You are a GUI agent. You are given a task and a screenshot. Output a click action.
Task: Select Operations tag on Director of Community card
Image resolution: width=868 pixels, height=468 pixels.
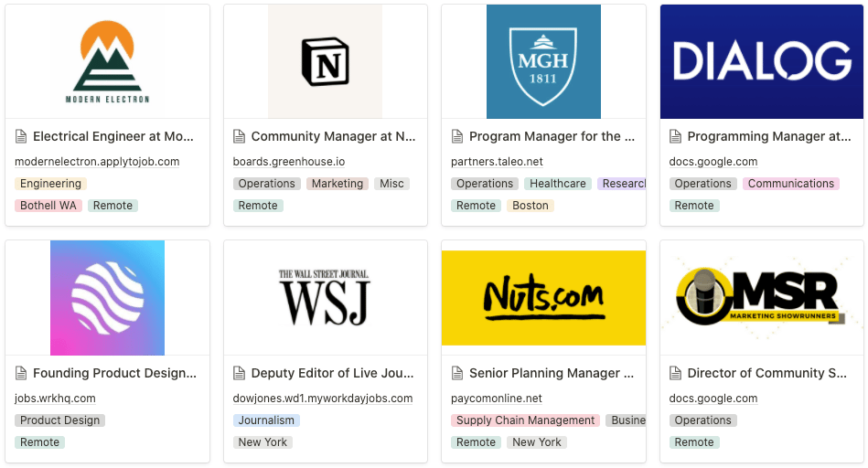pyautogui.click(x=702, y=420)
